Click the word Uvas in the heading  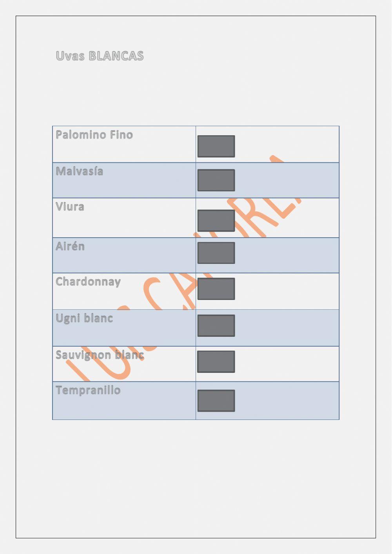[x=70, y=56]
